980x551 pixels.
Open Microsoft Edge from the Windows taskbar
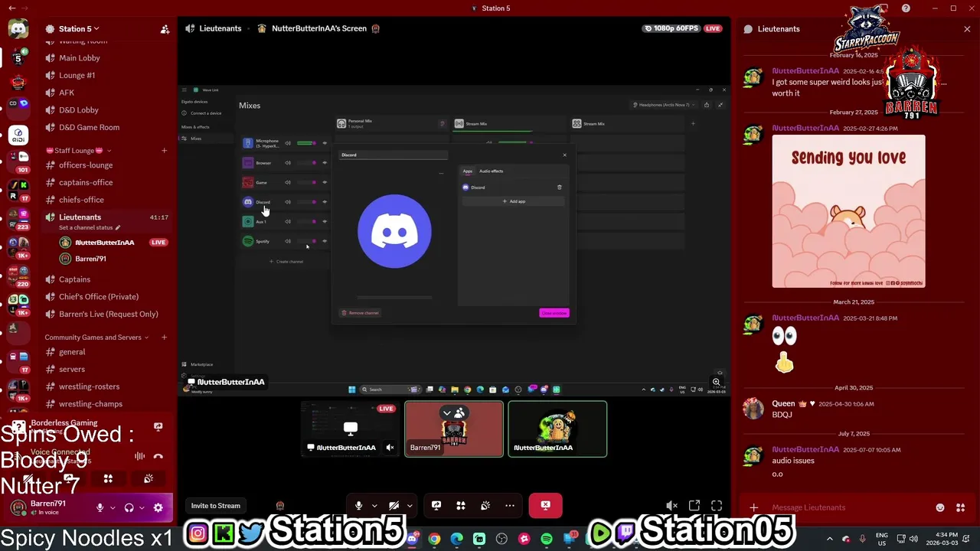[x=456, y=539]
